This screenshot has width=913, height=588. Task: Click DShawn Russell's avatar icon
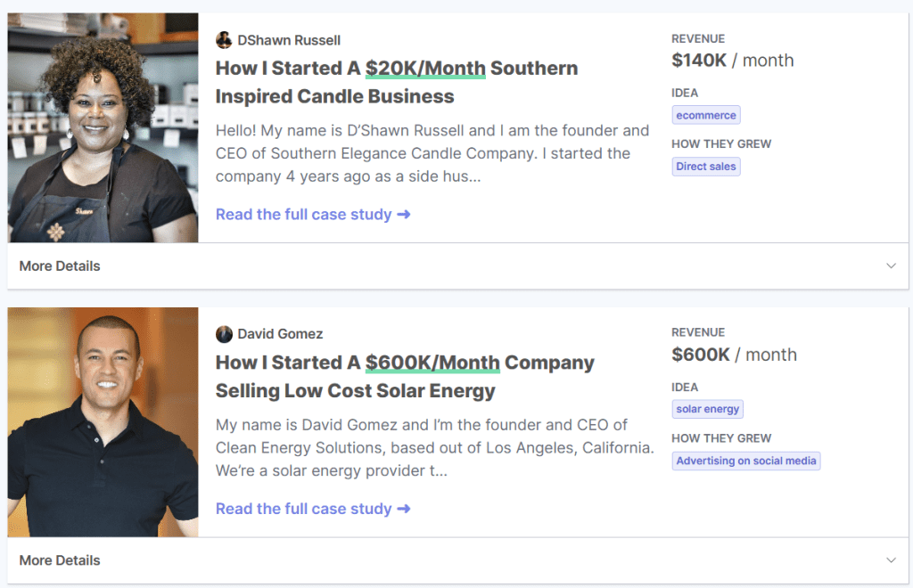[x=224, y=39]
